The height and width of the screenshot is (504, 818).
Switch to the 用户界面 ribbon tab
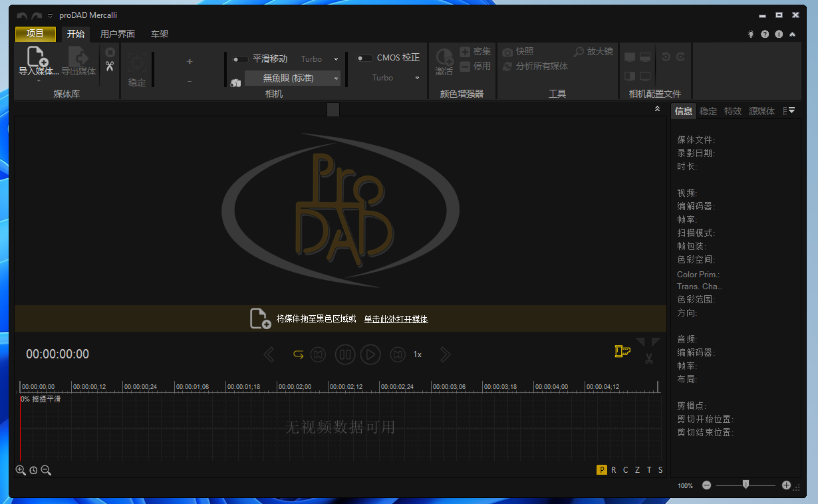[x=118, y=33]
